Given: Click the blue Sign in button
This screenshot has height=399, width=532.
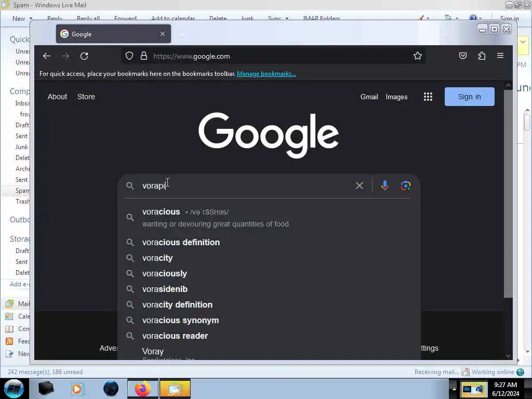Looking at the screenshot, I should [470, 97].
